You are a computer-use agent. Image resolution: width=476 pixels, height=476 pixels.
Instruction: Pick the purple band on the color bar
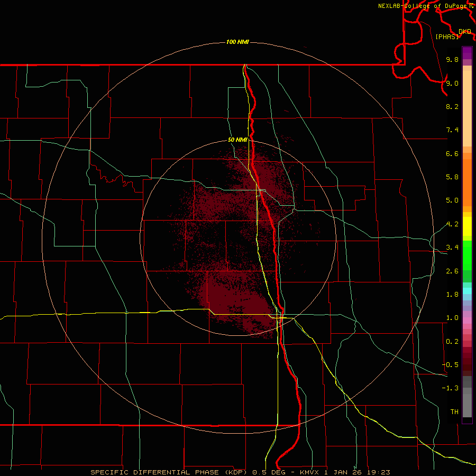pos(467,53)
